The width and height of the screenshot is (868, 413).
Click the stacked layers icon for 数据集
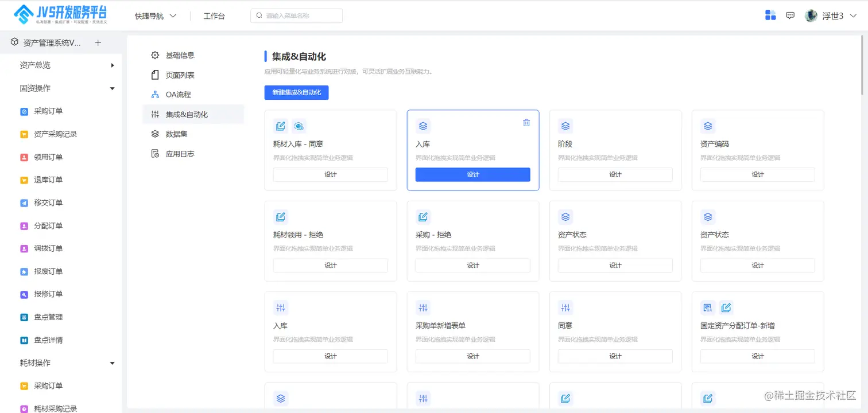(155, 134)
